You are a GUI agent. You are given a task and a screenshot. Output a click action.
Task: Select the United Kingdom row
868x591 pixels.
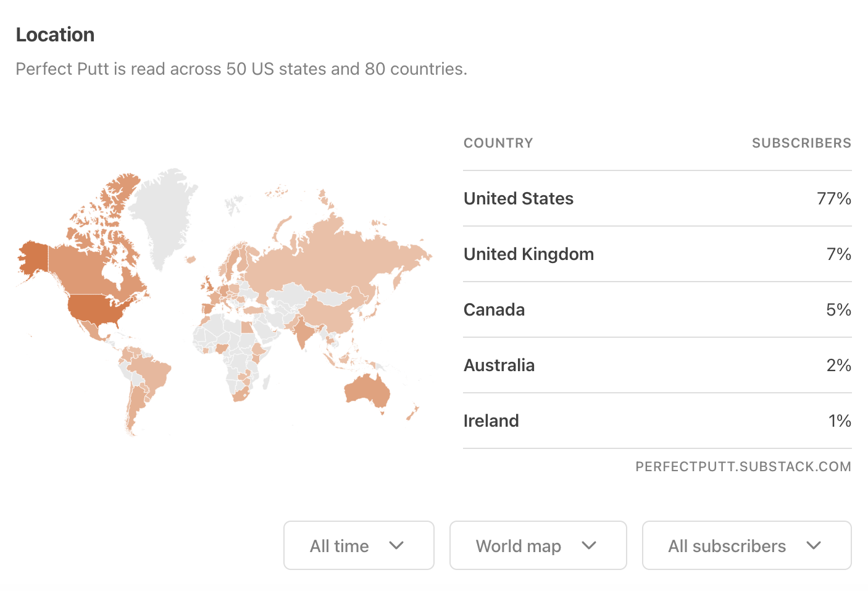(x=657, y=254)
